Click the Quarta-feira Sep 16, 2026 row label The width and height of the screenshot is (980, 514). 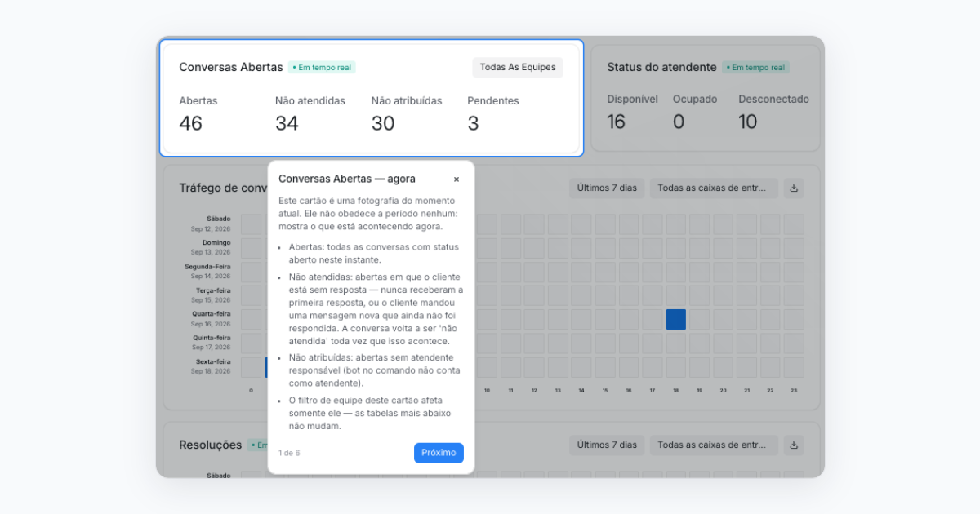(x=211, y=319)
